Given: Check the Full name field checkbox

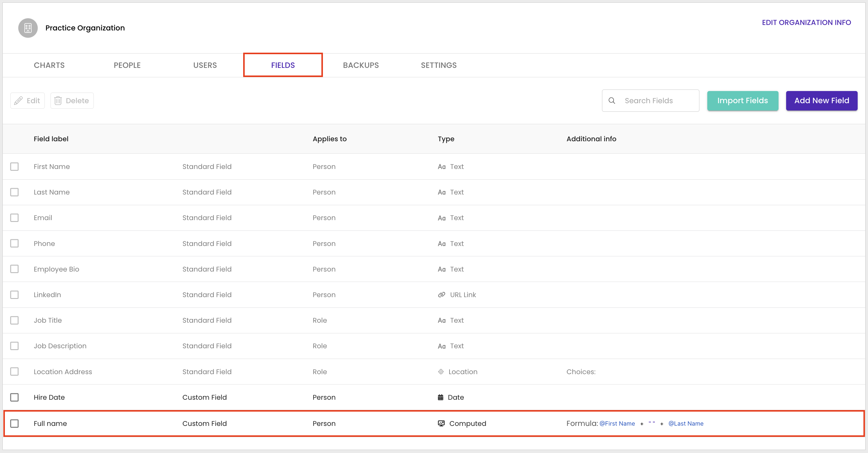Looking at the screenshot, I should [x=15, y=423].
